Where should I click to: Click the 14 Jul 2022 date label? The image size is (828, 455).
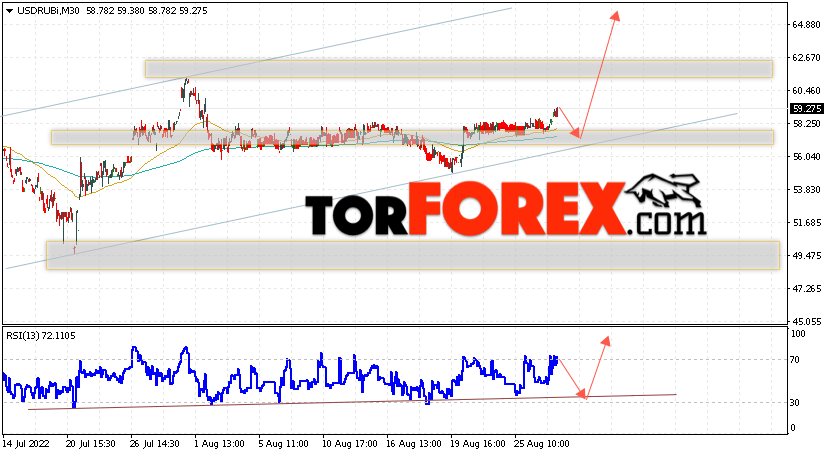[x=26, y=444]
